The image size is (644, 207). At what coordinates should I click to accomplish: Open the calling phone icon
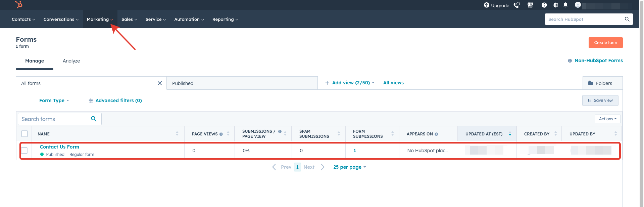click(x=516, y=5)
